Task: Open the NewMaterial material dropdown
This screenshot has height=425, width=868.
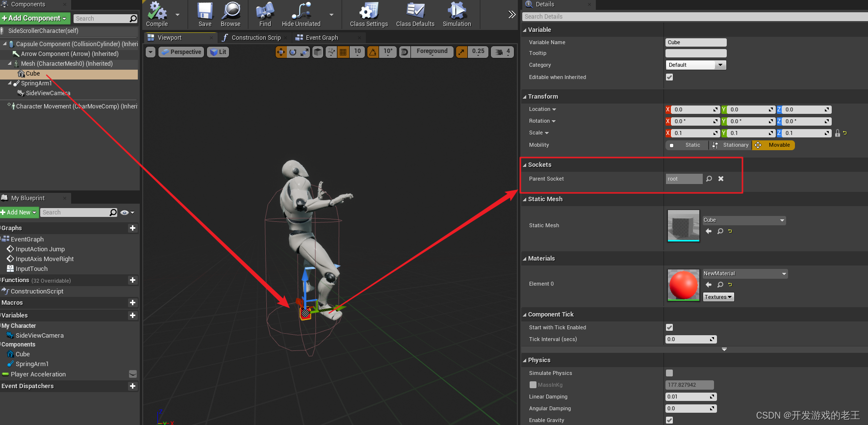Action: 745,273
